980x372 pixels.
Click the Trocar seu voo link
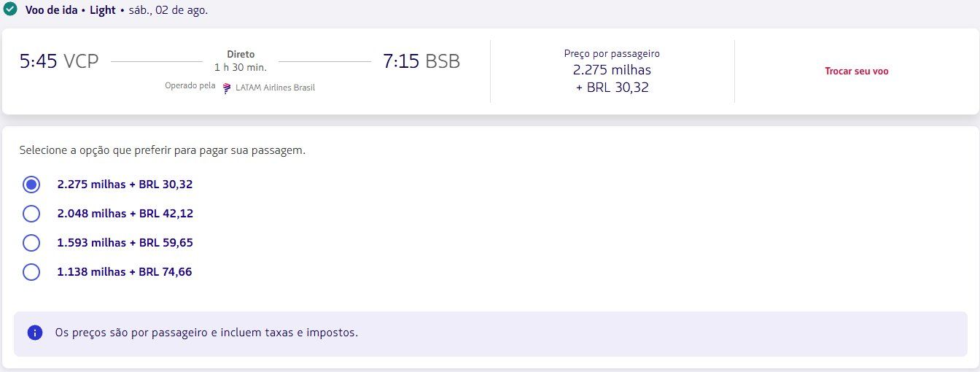857,71
